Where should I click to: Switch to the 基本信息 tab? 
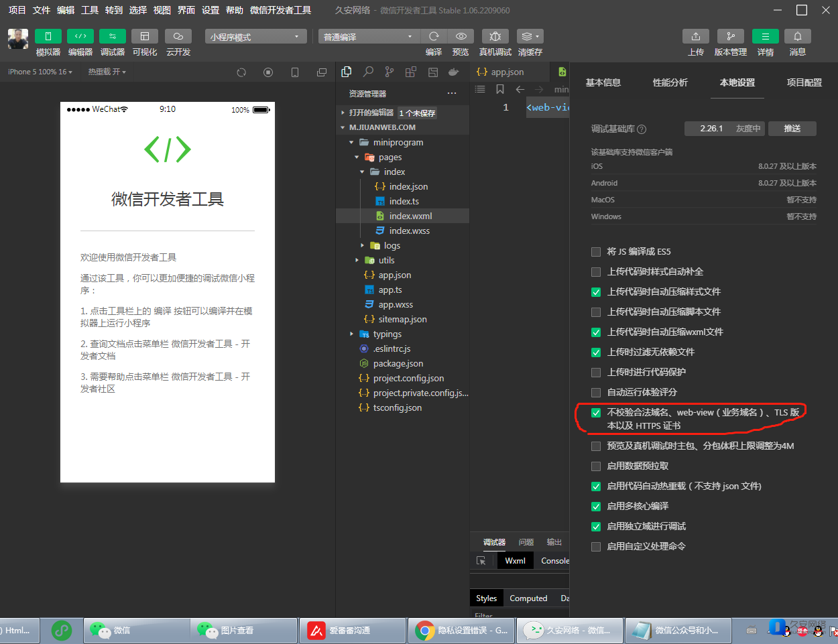click(x=603, y=82)
